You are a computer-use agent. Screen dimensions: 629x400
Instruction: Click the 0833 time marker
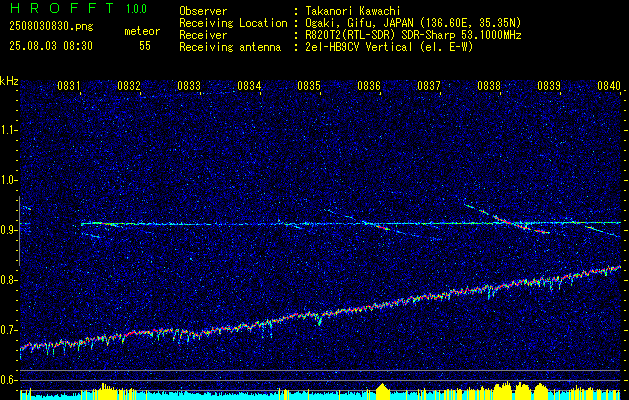[189, 85]
